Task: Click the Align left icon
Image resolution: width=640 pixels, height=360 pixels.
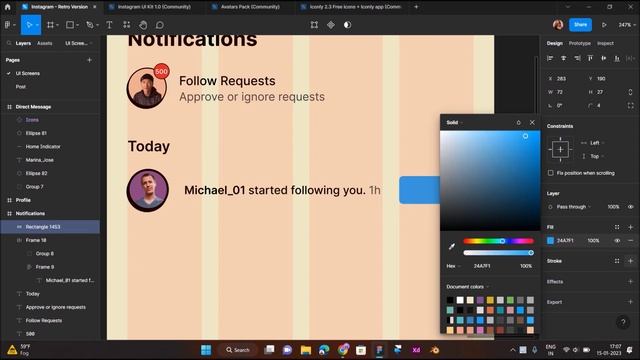Action: (550, 58)
